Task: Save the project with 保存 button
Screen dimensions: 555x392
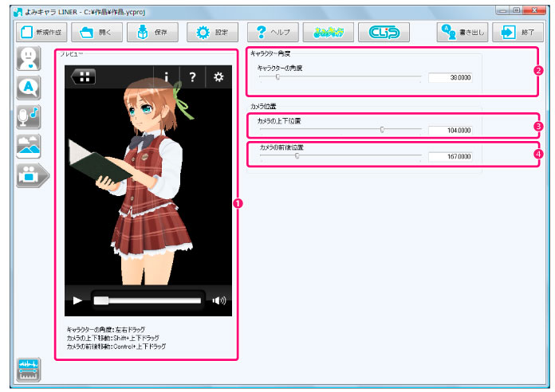Action: click(152, 32)
